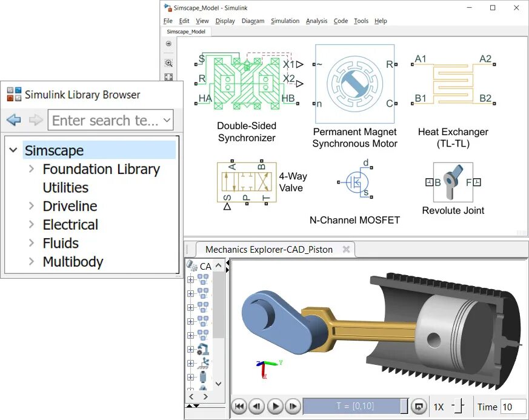Click the tree scrollbar up arrow
The height and width of the screenshot is (420, 529).
(218, 265)
